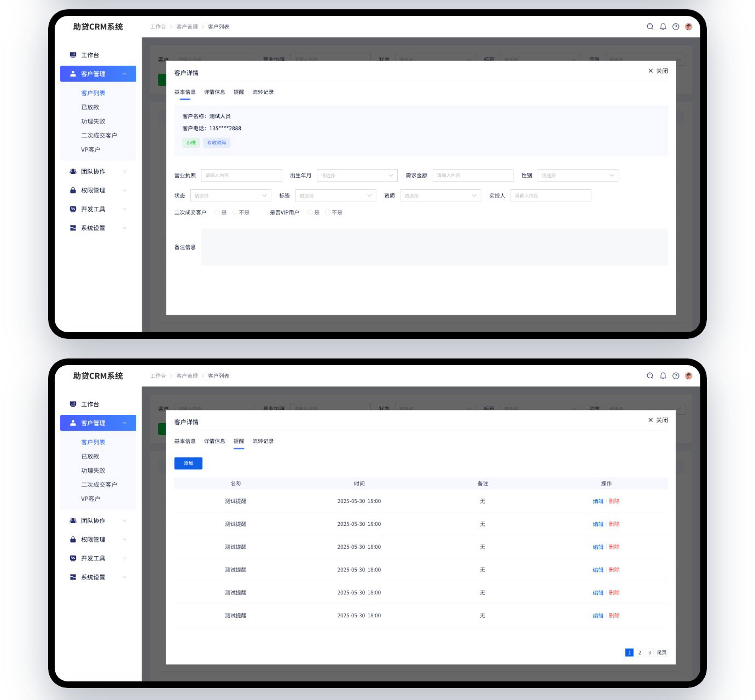Open the notification bell in the upper screen
The height and width of the screenshot is (700, 755).
pyautogui.click(x=663, y=26)
